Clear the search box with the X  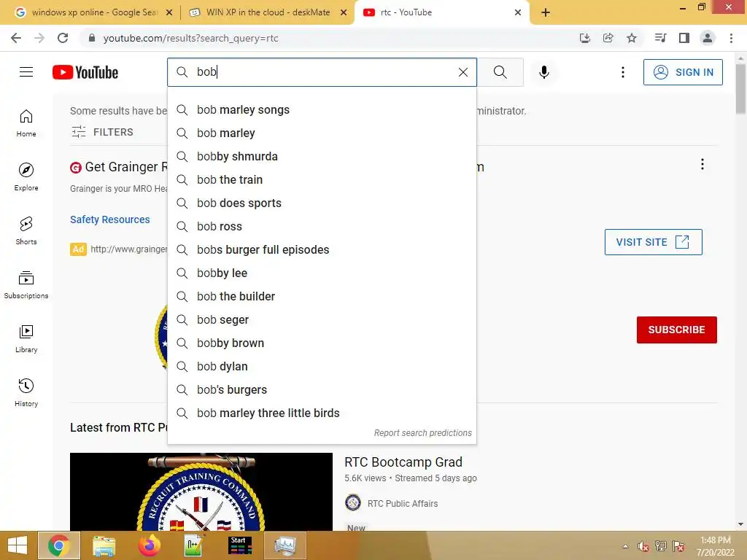[463, 72]
